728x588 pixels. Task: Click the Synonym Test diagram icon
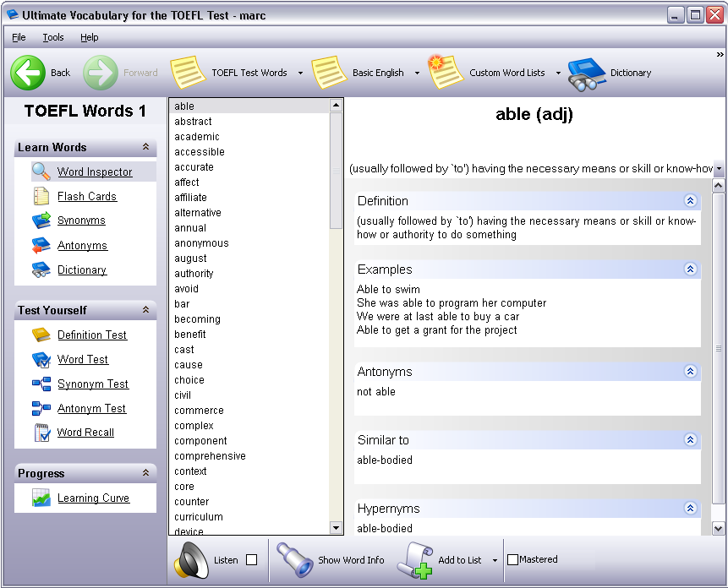[x=41, y=384]
